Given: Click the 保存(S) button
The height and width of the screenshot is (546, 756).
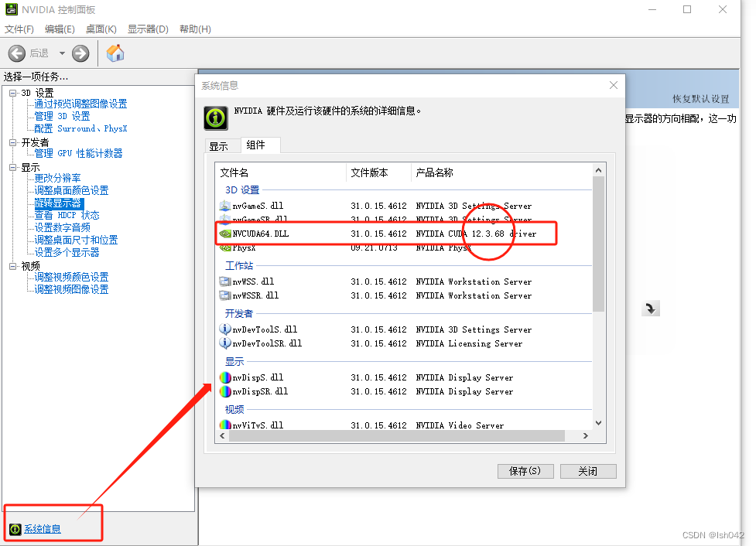Looking at the screenshot, I should click(x=525, y=471).
